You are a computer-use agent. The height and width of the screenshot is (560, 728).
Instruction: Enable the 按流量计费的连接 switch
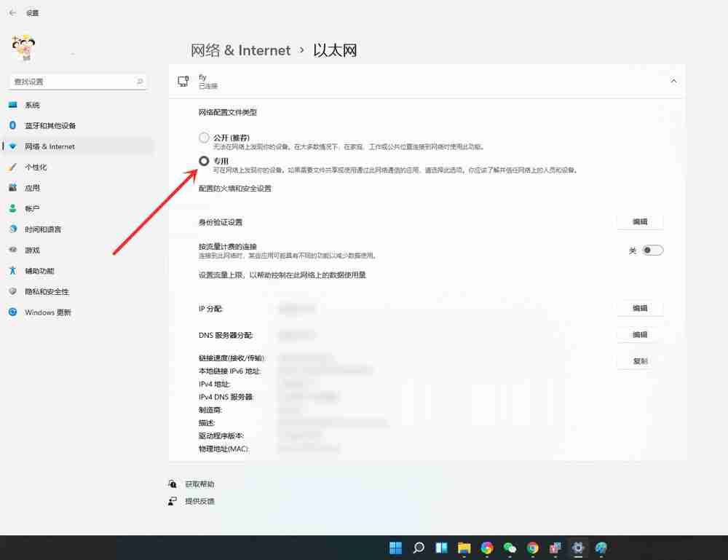652,250
